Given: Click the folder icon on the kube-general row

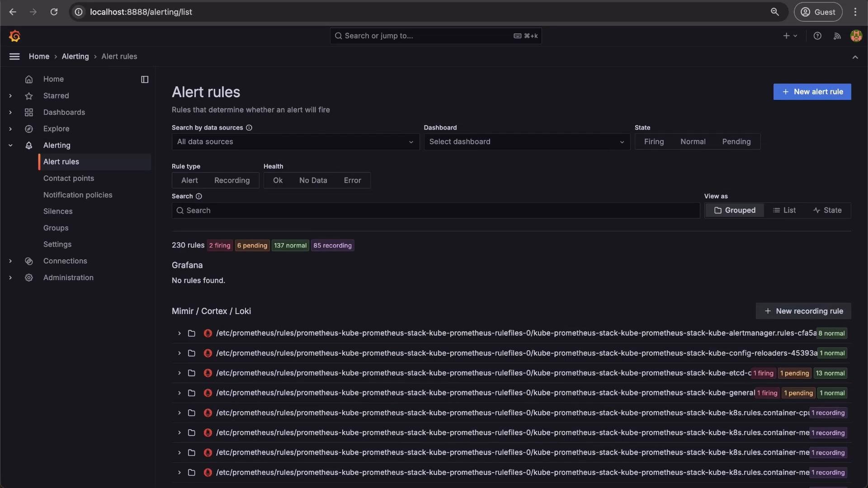Looking at the screenshot, I should [x=192, y=393].
